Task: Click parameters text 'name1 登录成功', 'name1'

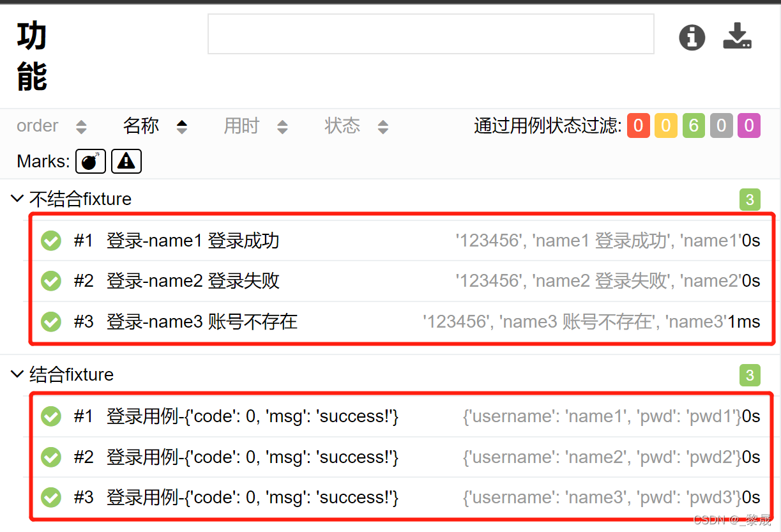Action: tap(598, 241)
